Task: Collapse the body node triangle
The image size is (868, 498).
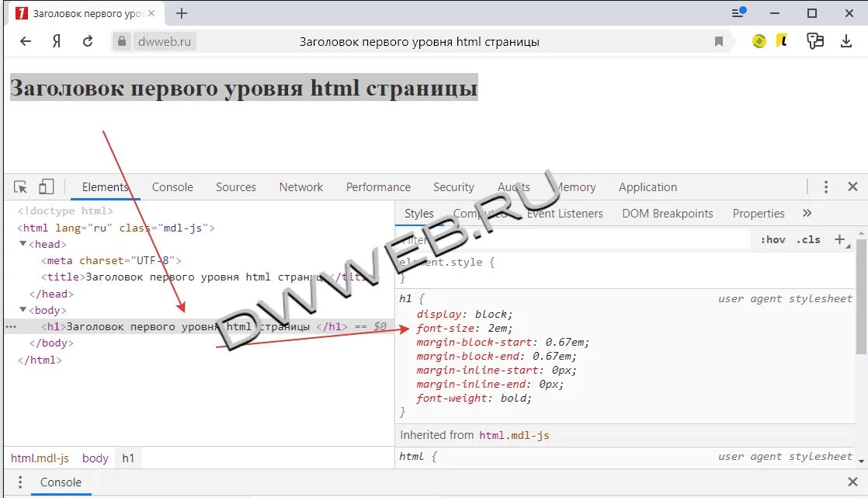Action: click(23, 310)
